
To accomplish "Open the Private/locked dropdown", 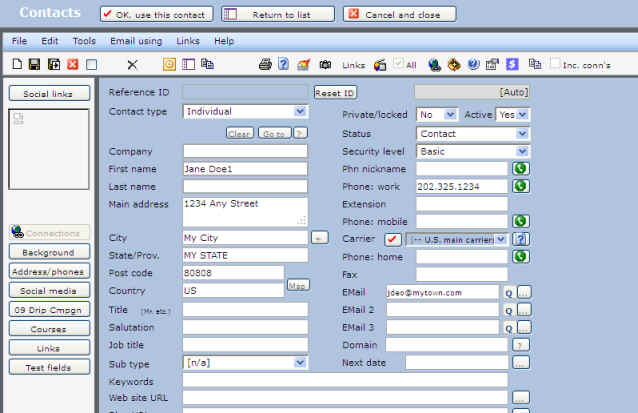I will point(437,115).
